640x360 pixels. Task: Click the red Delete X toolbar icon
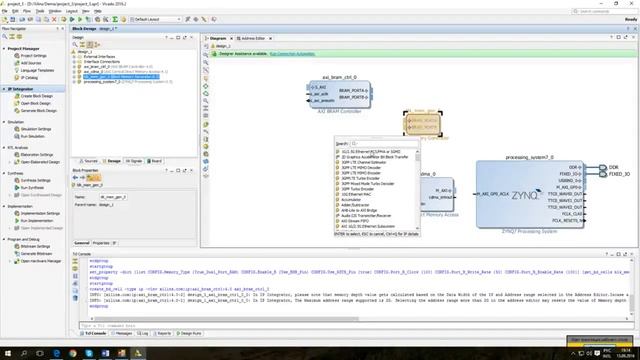click(x=54, y=20)
